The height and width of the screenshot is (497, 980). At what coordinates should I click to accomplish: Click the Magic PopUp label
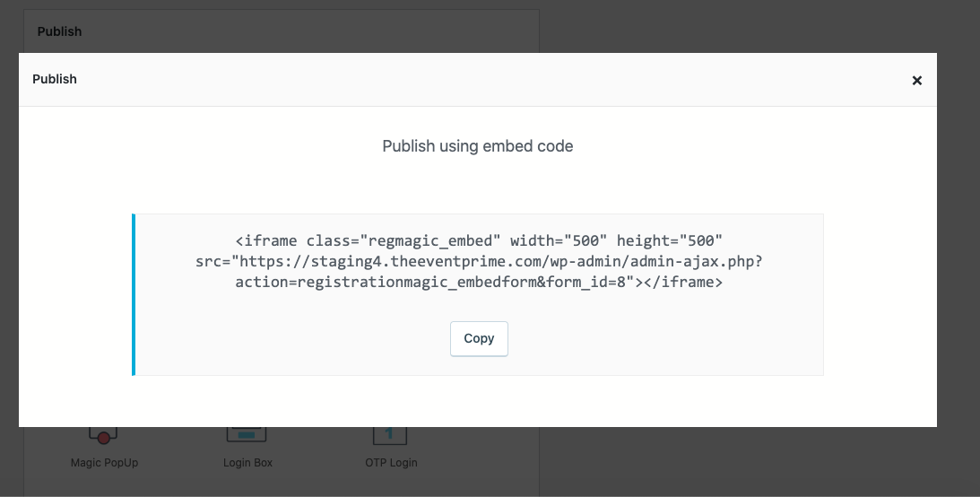[104, 463]
